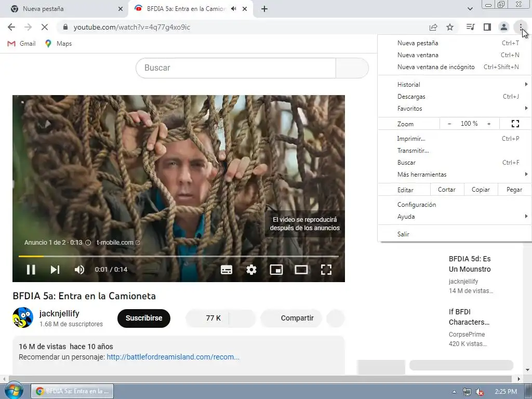Open Windows Start button
532x399 pixels.
14,391
